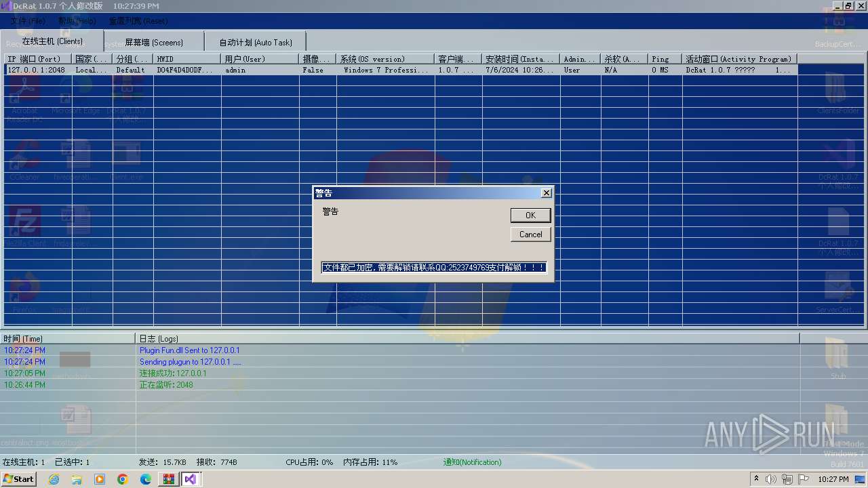Click the warning dialog text input field
868x488 pixels.
(x=433, y=268)
